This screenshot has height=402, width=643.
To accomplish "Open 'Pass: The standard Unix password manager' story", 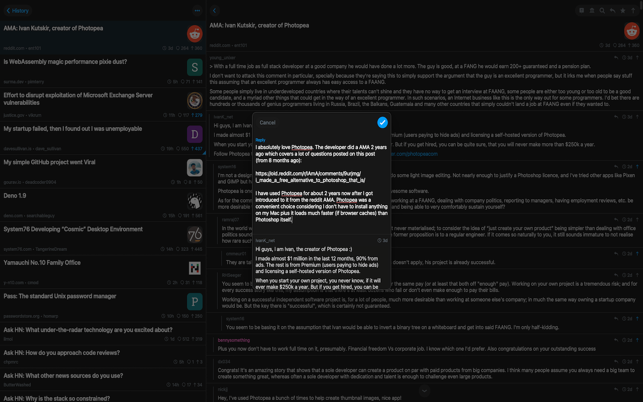I will coord(103,305).
